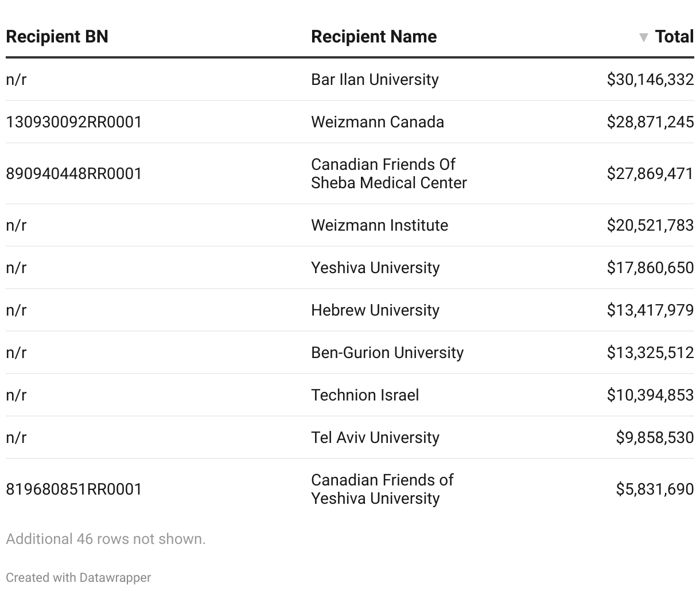Viewport: 700px width, 591px height.
Task: Click the Weizmann Institute row name
Action: point(380,225)
